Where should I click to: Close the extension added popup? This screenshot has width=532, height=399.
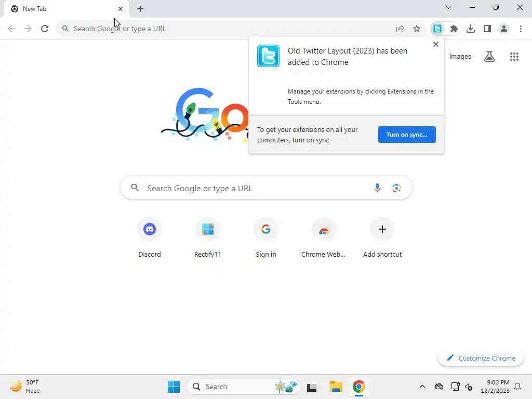click(x=436, y=44)
